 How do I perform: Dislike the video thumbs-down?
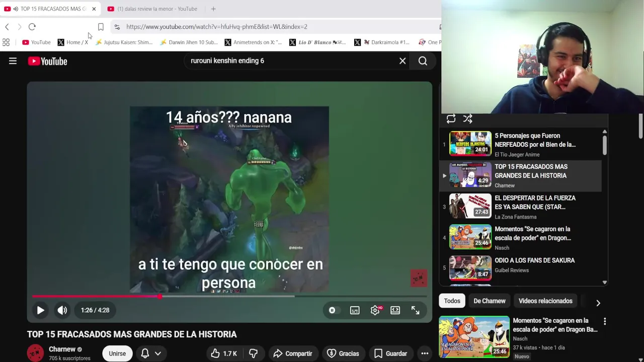[253, 353]
